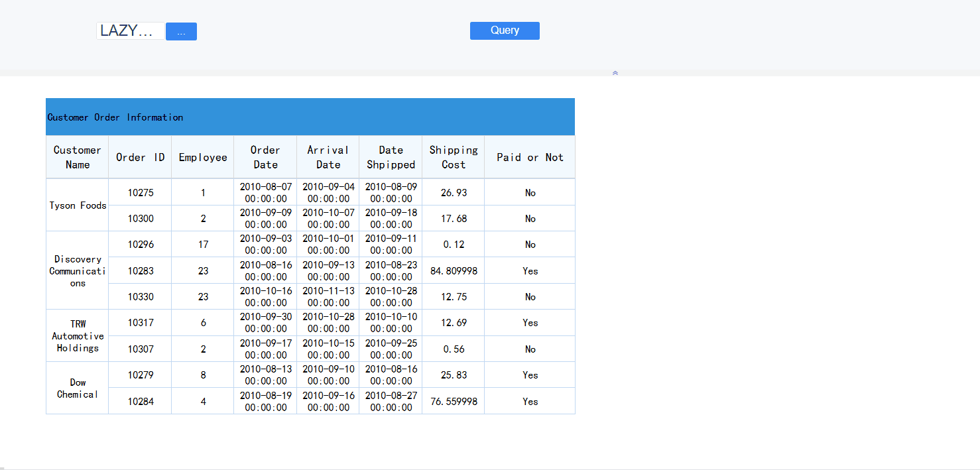
Task: Click arrival date 2010-10-07 cell
Action: tap(328, 218)
